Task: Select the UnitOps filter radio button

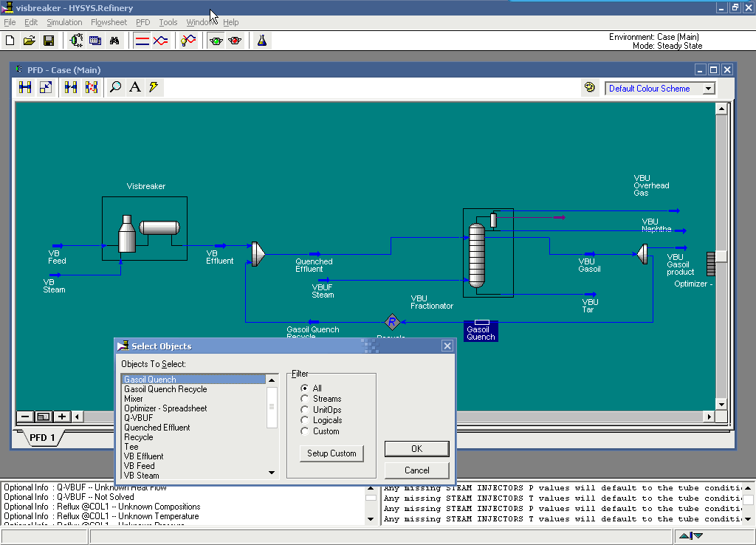Action: pos(304,409)
